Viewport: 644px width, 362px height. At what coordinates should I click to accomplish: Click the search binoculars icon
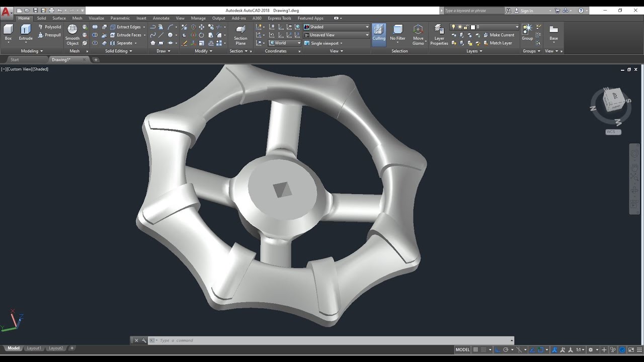[509, 11]
